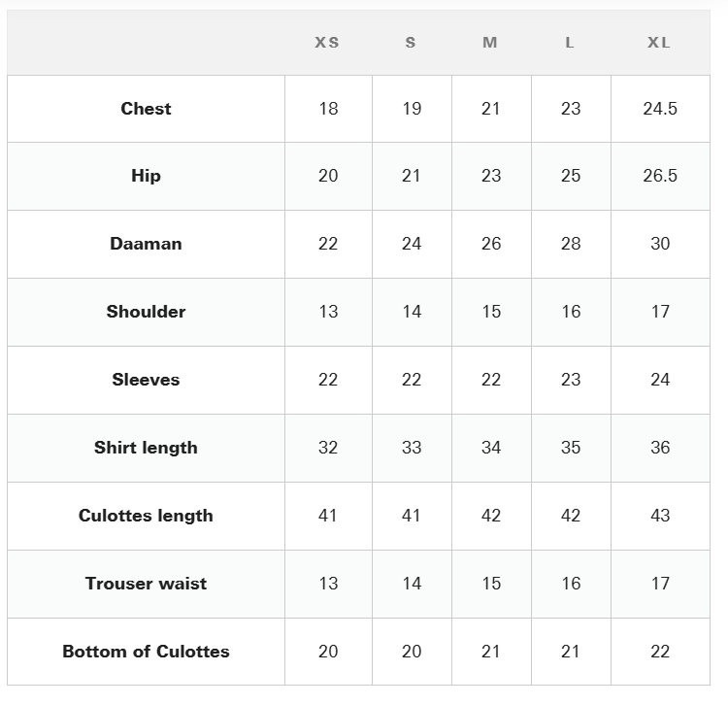Select Culottes length value 43

[x=660, y=516]
